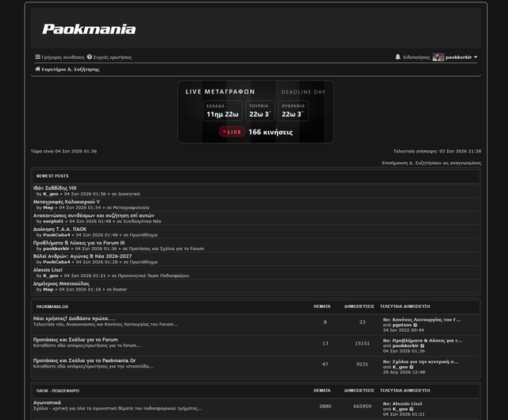Click timestamp Τώρα είναι 04 Σεπ 2026 01:56
Image resolution: width=508 pixels, height=420 pixels.
(63, 152)
